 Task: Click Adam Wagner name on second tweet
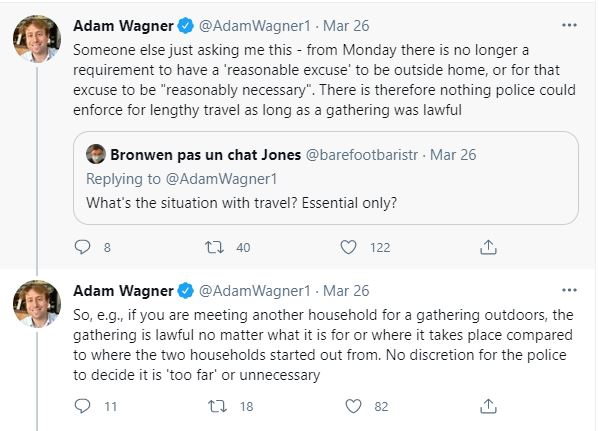[123, 291]
